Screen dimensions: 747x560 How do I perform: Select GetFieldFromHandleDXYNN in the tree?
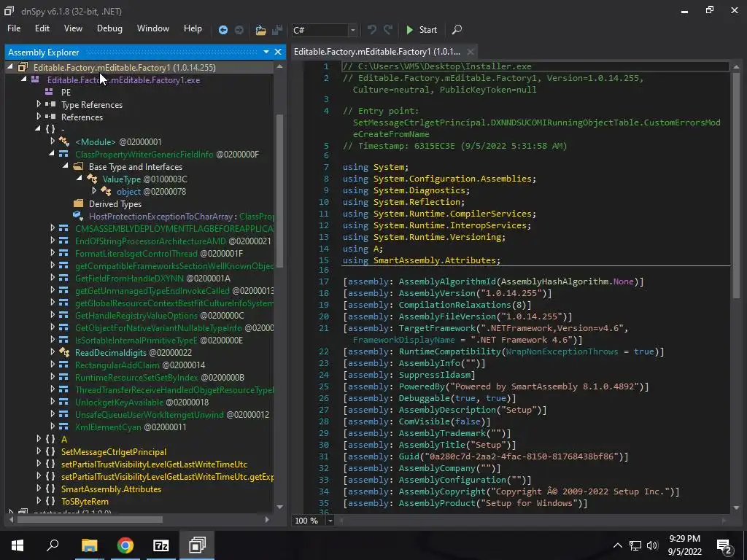click(128, 278)
